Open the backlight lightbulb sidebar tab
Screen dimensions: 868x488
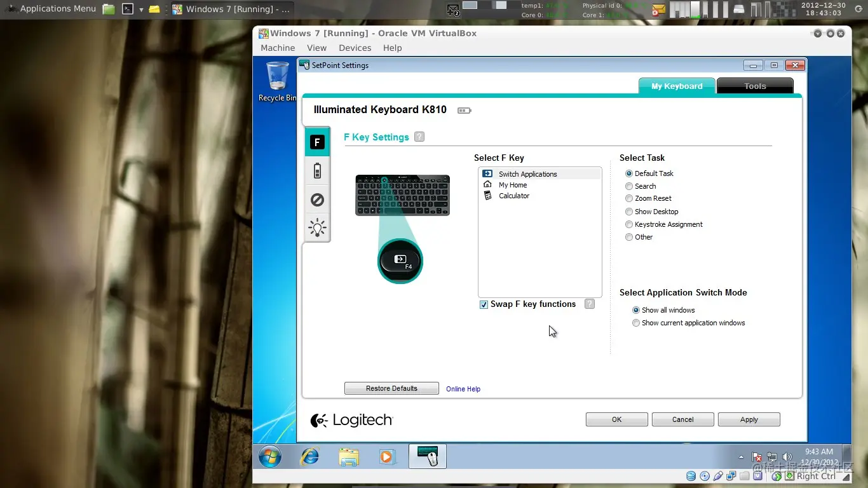click(317, 227)
